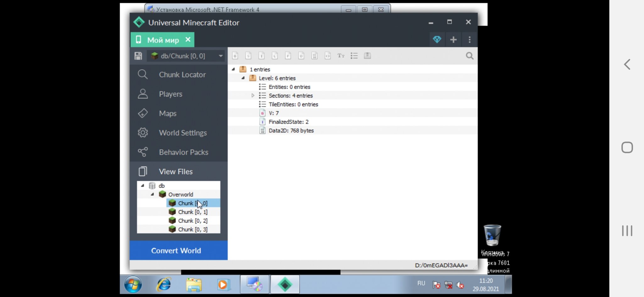
Task: Launch Internet Explorer from the taskbar
Action: pyautogui.click(x=164, y=285)
